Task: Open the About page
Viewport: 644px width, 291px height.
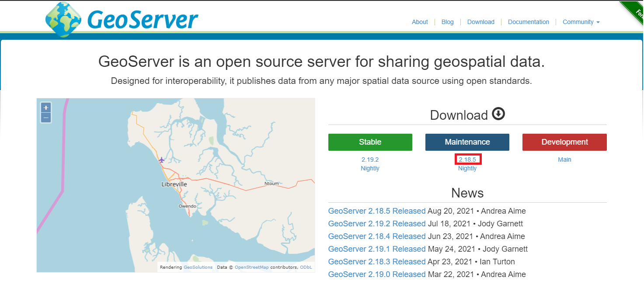Action: pyautogui.click(x=420, y=22)
